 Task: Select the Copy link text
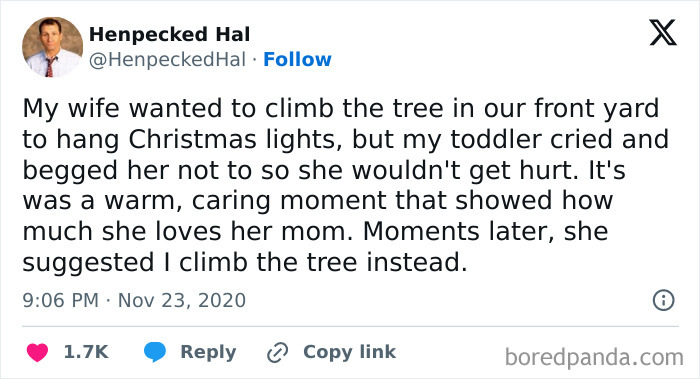click(x=350, y=353)
